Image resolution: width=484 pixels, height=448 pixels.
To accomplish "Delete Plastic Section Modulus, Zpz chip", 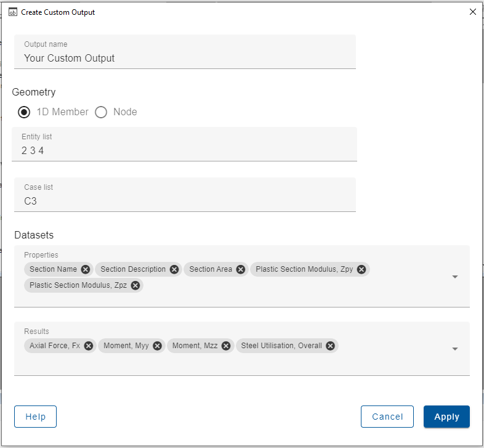I will [135, 285].
